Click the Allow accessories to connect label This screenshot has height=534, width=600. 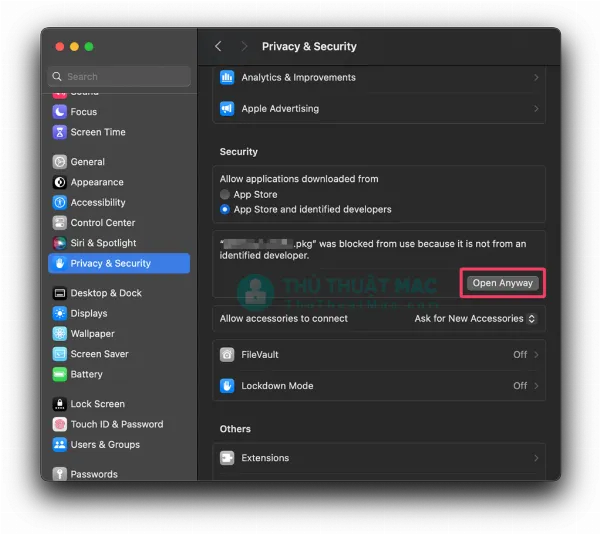point(284,319)
